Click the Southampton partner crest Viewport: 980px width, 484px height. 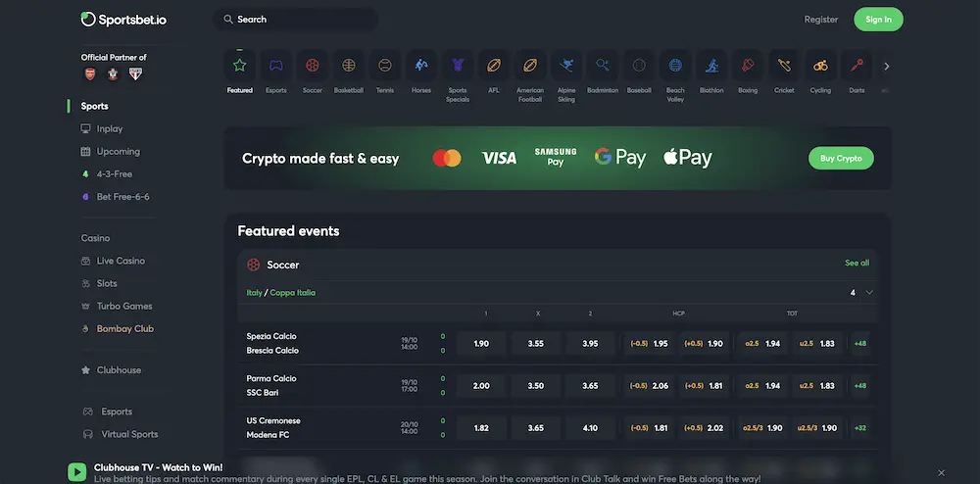click(x=113, y=74)
